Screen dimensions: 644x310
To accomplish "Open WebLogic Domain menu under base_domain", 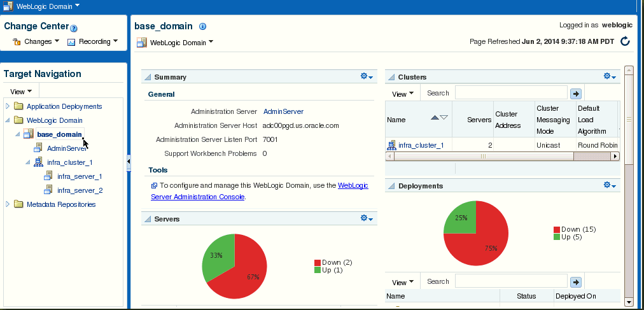I will pyautogui.click(x=176, y=42).
